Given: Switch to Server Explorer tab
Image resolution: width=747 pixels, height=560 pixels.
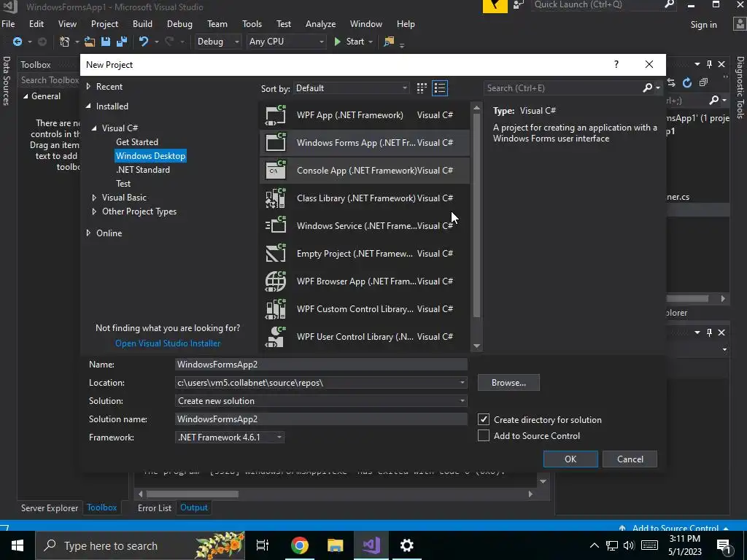Looking at the screenshot, I should pyautogui.click(x=50, y=508).
